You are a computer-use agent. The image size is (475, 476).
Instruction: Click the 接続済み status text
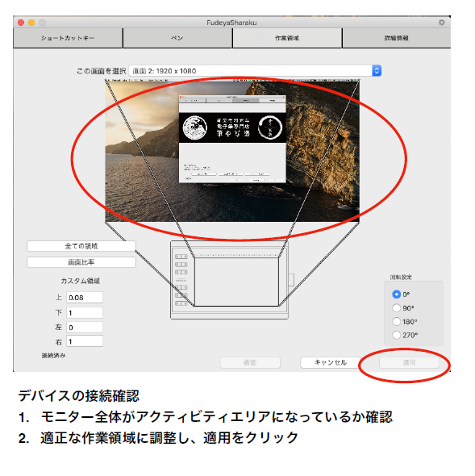pos(53,355)
